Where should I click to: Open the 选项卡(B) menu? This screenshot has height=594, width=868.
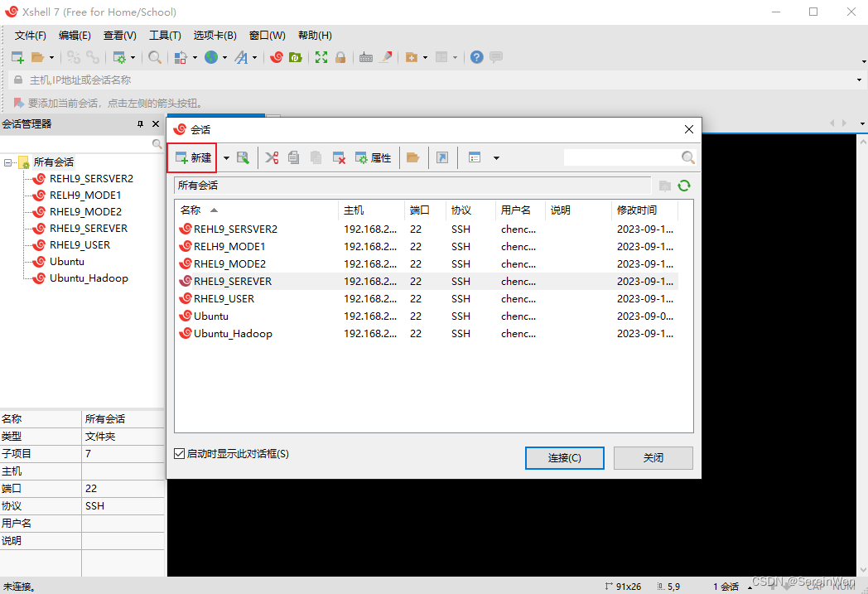pos(215,36)
